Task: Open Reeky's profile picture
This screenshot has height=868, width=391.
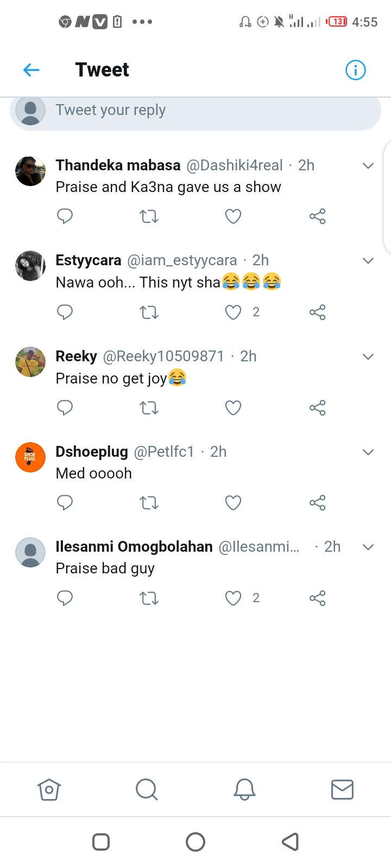Action: coord(30,362)
